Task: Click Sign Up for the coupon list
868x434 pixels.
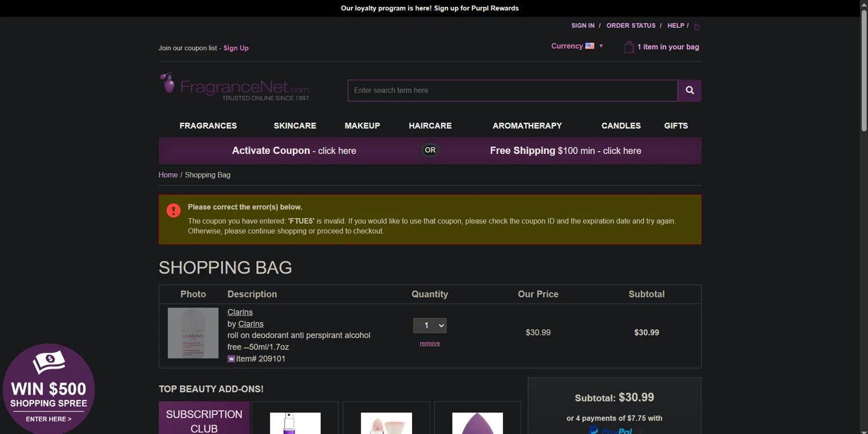Action: [x=236, y=48]
